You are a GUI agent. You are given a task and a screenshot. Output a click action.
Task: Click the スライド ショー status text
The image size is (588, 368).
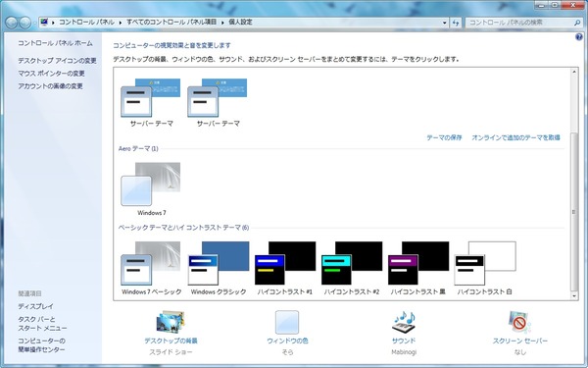point(171,352)
